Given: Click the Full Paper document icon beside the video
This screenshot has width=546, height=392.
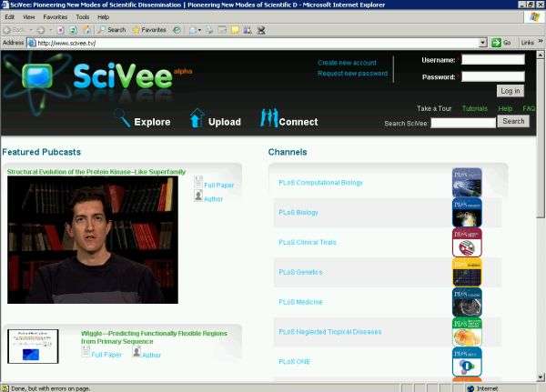Looking at the screenshot, I should (x=198, y=182).
